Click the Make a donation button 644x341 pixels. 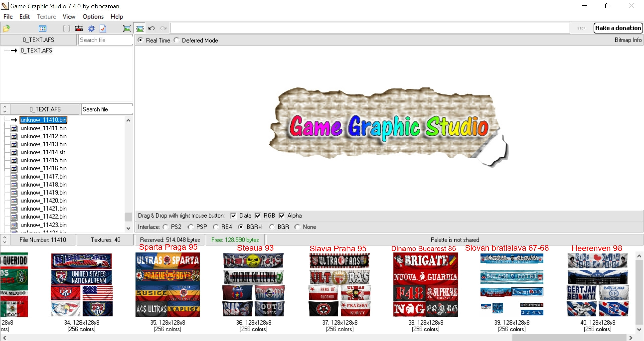tap(618, 28)
